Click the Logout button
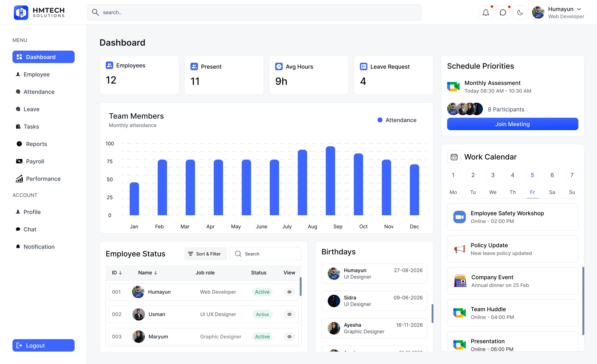 pyautogui.click(x=43, y=345)
